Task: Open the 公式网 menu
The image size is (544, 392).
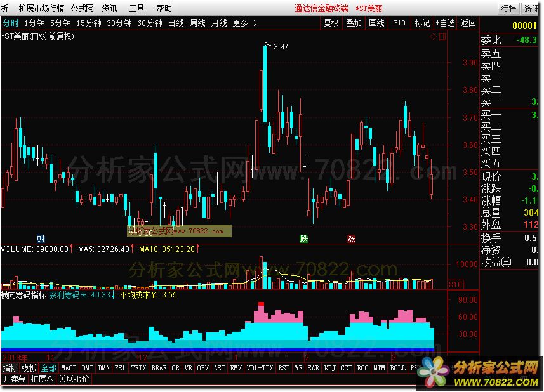Action: coord(83,8)
